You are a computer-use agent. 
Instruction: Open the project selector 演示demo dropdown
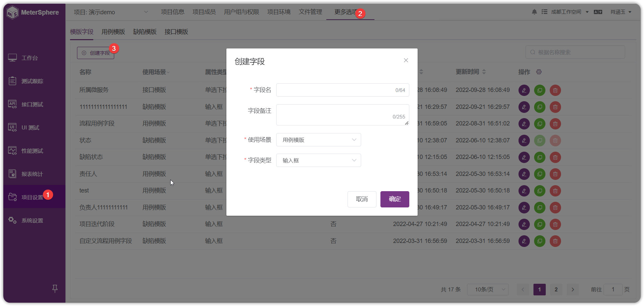click(111, 12)
